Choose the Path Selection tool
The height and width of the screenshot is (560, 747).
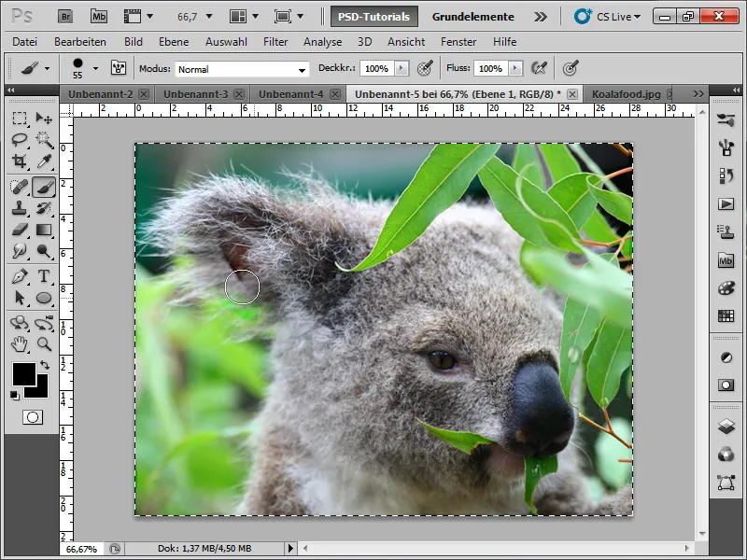click(x=20, y=298)
